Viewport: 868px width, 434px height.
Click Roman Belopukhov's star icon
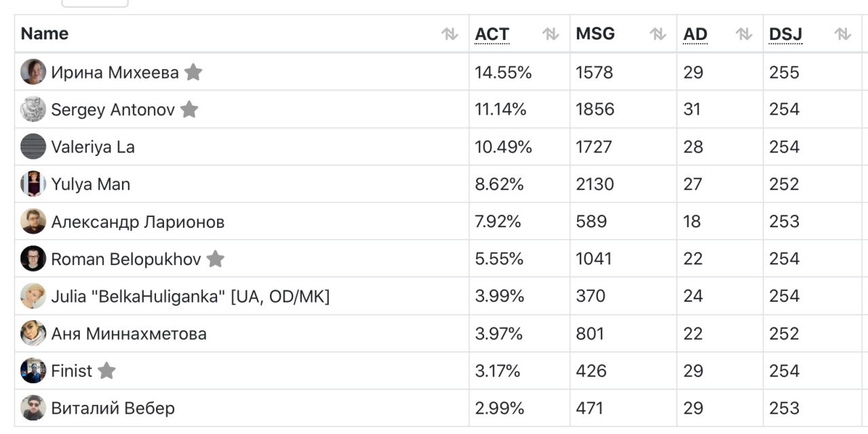[x=215, y=258]
